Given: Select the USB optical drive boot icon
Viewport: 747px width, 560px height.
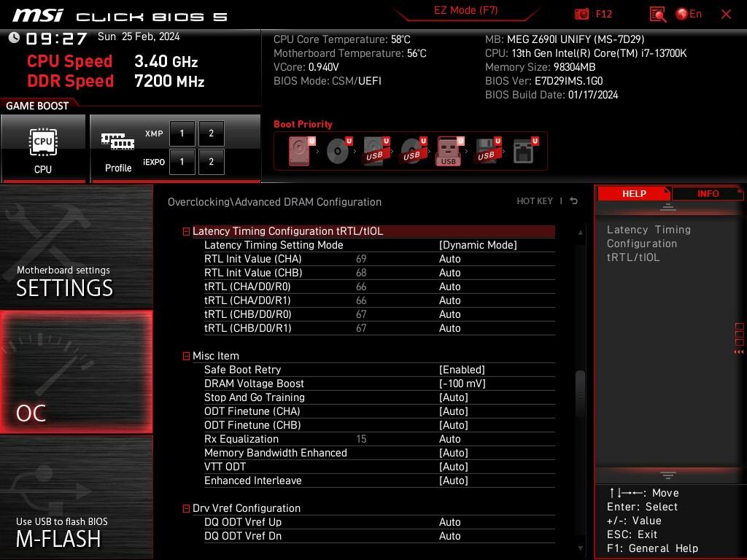Looking at the screenshot, I should pos(414,151).
